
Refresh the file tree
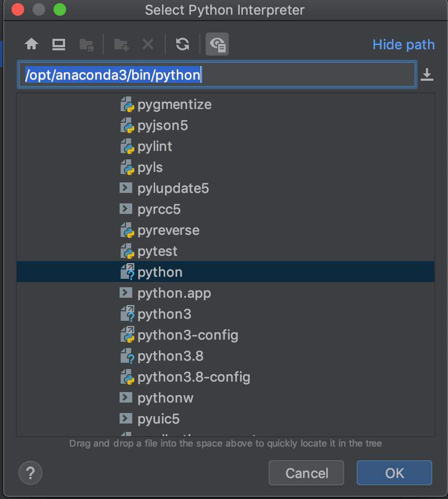coord(183,44)
